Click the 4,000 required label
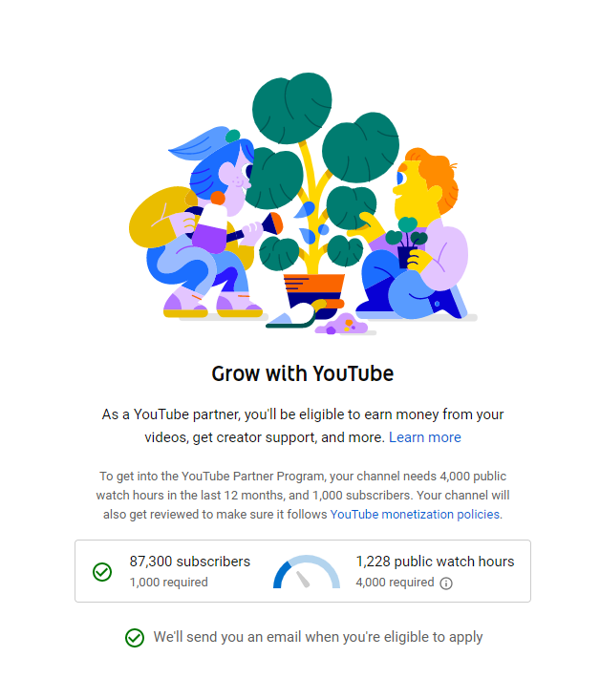 [x=395, y=583]
